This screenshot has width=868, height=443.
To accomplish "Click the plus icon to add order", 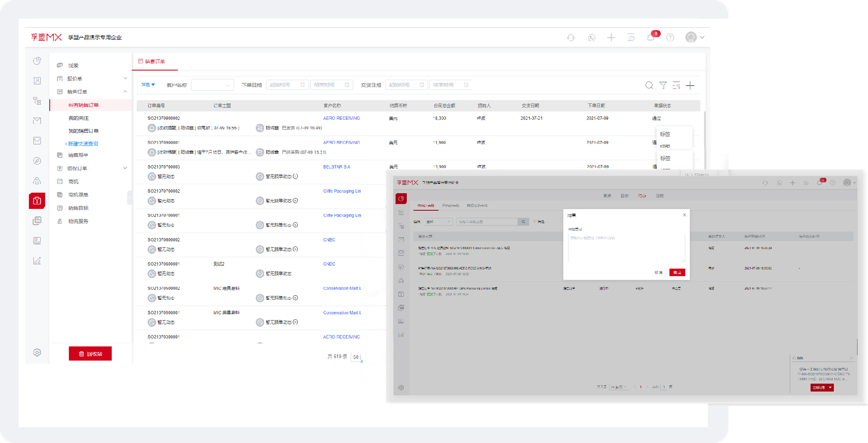I will [690, 85].
